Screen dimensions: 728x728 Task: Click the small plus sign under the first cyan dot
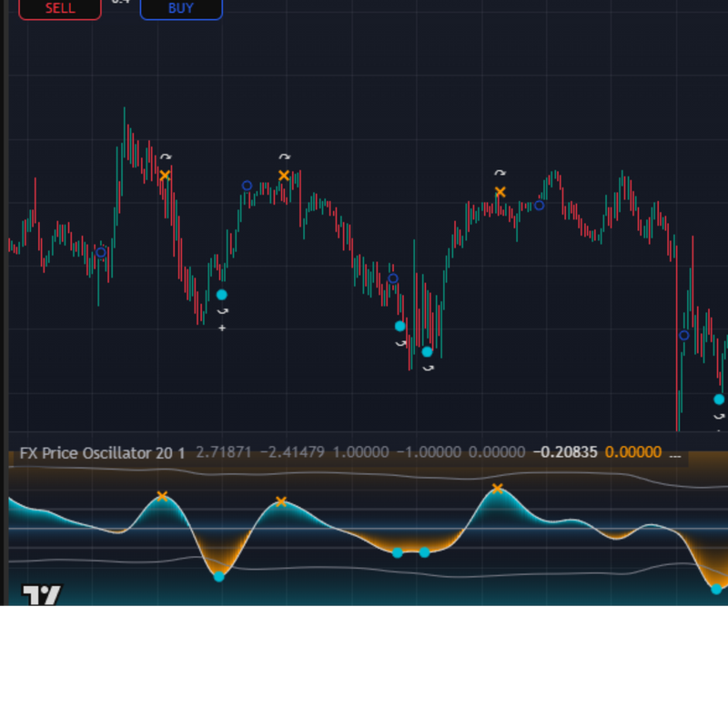click(222, 328)
